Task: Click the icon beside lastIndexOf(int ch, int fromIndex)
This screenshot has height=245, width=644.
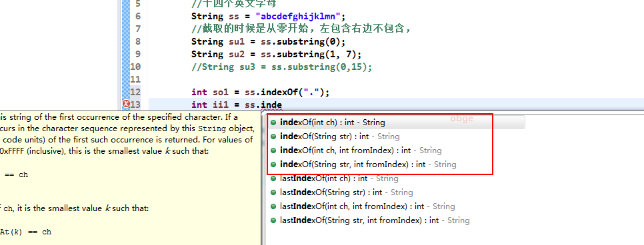Action: point(273,206)
